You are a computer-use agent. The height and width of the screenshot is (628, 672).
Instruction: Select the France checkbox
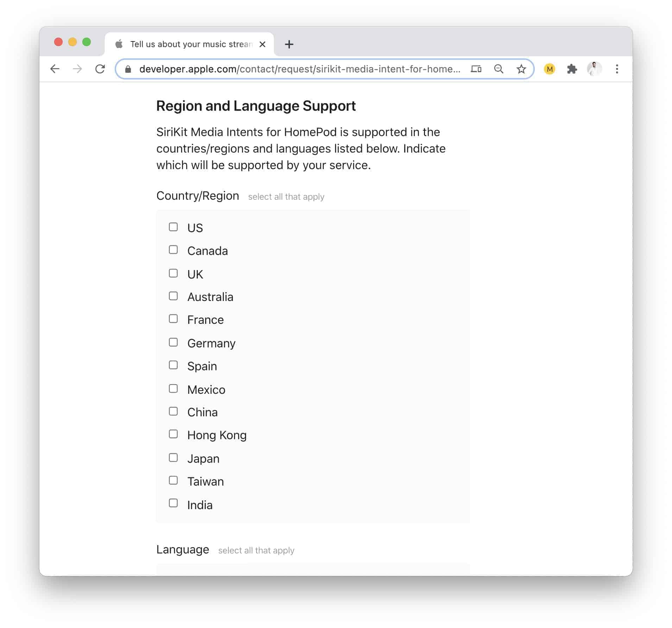[x=173, y=319]
